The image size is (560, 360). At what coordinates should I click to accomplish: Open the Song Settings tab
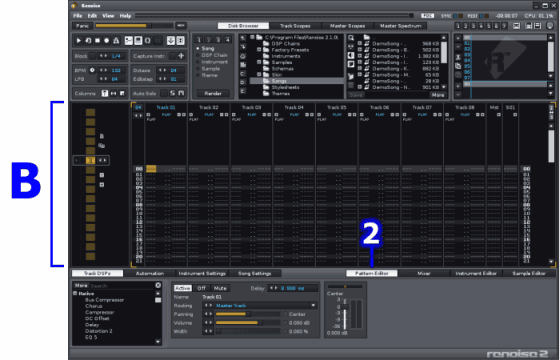pyautogui.click(x=255, y=273)
